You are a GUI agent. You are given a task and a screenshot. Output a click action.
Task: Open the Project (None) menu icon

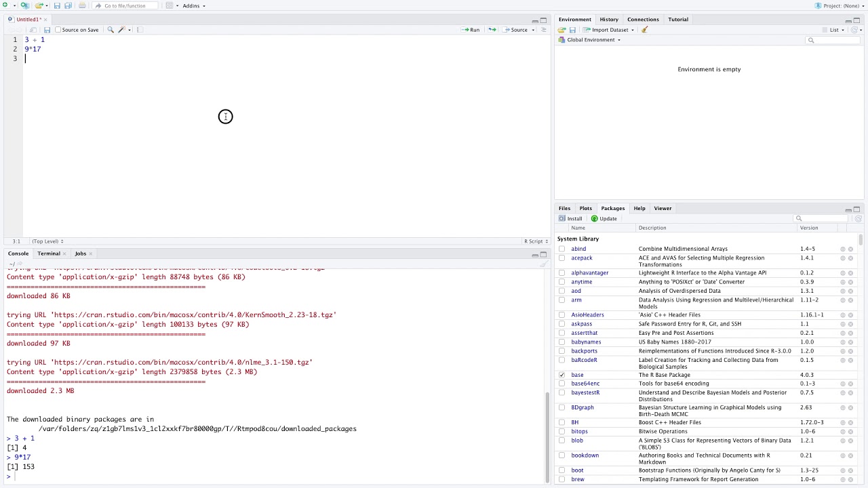(818, 5)
